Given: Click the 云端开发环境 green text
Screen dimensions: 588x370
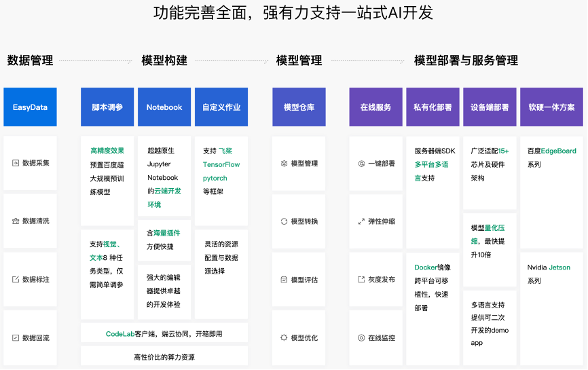Looking at the screenshot, I should pos(164,198).
